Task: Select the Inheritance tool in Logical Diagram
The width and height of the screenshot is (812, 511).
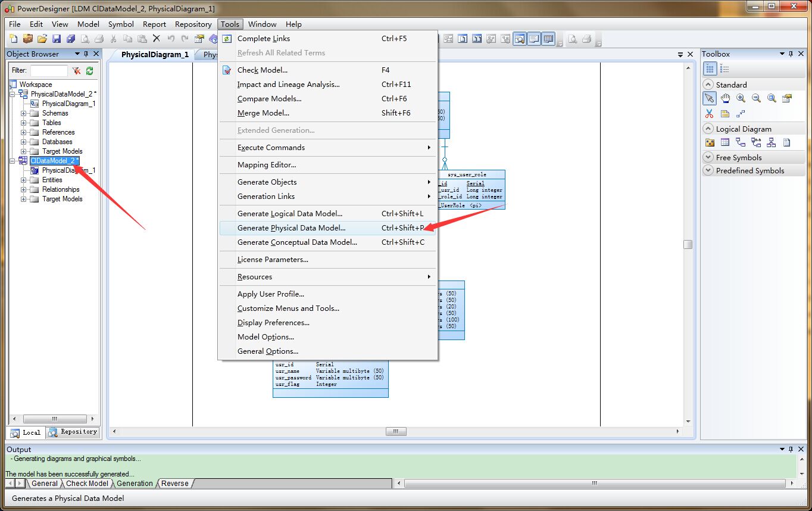Action: click(772, 142)
